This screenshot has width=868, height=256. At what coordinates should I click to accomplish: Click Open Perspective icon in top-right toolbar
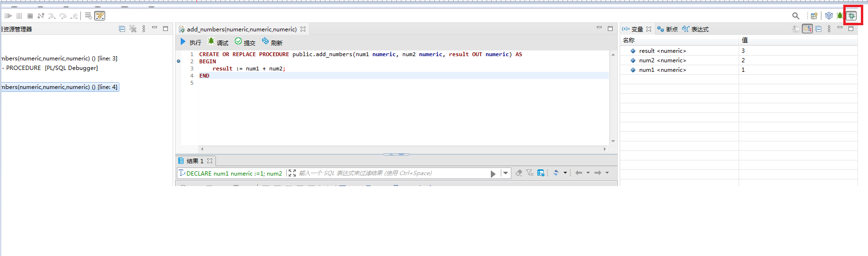(814, 16)
